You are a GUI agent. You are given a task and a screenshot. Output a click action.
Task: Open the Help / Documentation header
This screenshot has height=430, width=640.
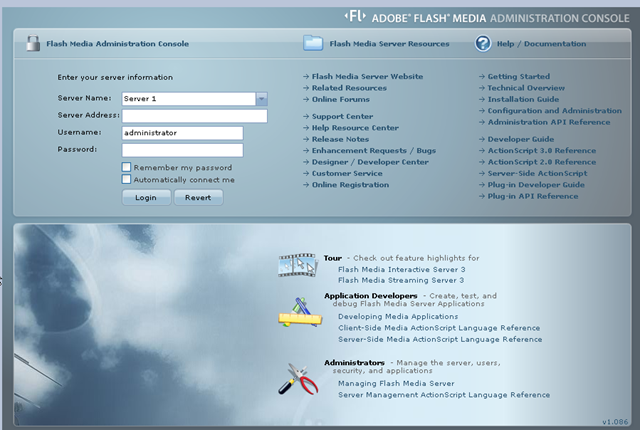[x=541, y=44]
